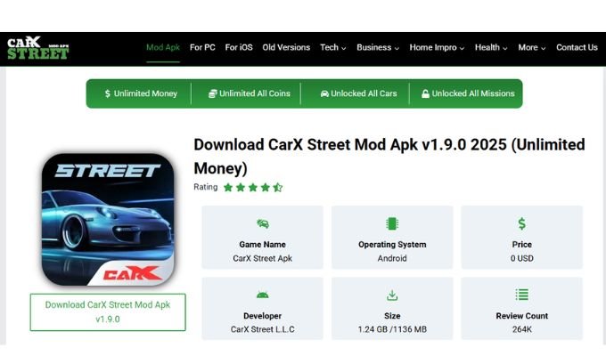Click the CarX Street Mod APK logo
606x364 pixels.
(37, 48)
